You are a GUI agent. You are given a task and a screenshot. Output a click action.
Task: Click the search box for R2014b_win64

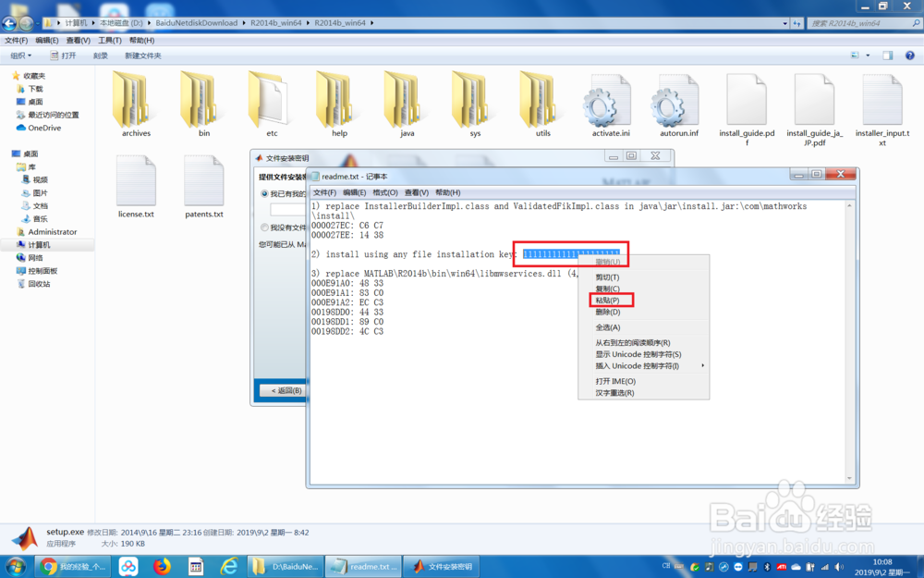(x=863, y=23)
